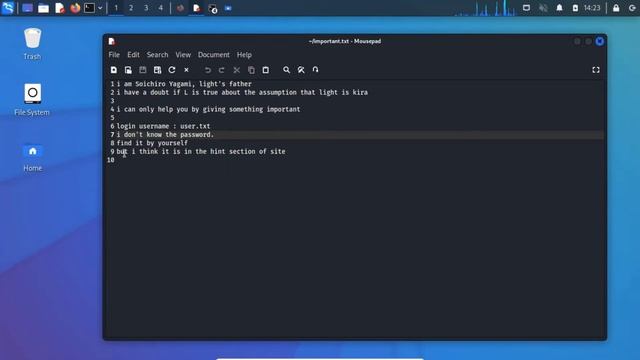Click the Copy toolbar icon
640x360 pixels.
click(251, 70)
